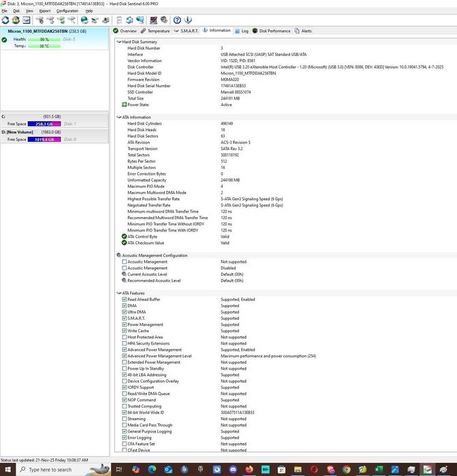Open Discord from the taskbar
This screenshot has width=457, height=476.
coord(233,470)
